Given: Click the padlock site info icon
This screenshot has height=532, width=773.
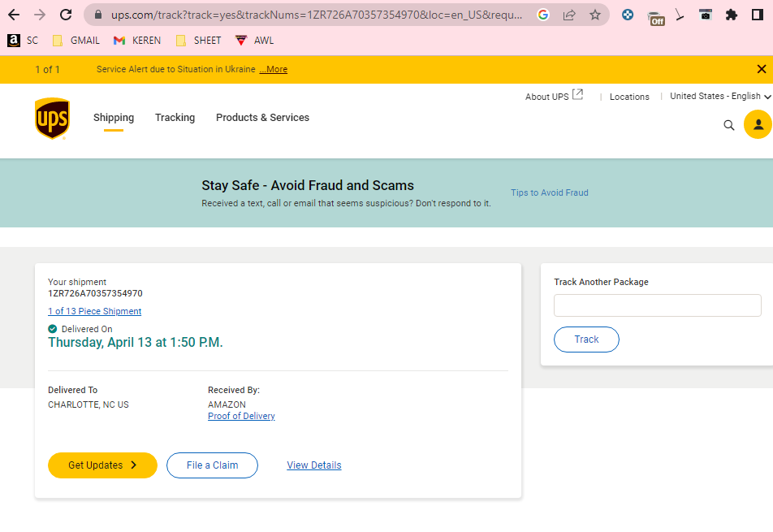Looking at the screenshot, I should click(x=98, y=15).
